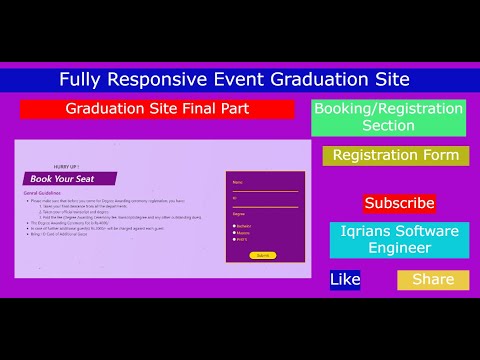Select the Masters degree radio button
480x360 pixels.
[x=234, y=233]
